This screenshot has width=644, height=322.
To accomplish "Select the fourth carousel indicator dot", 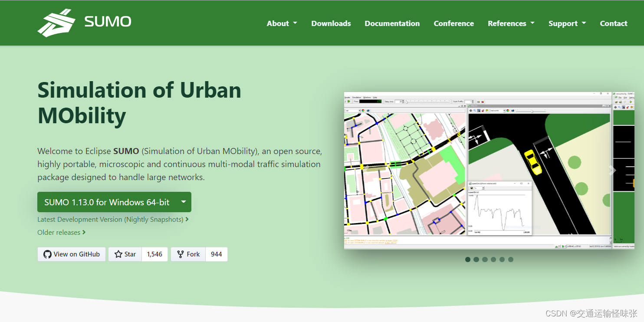I will pyautogui.click(x=493, y=260).
